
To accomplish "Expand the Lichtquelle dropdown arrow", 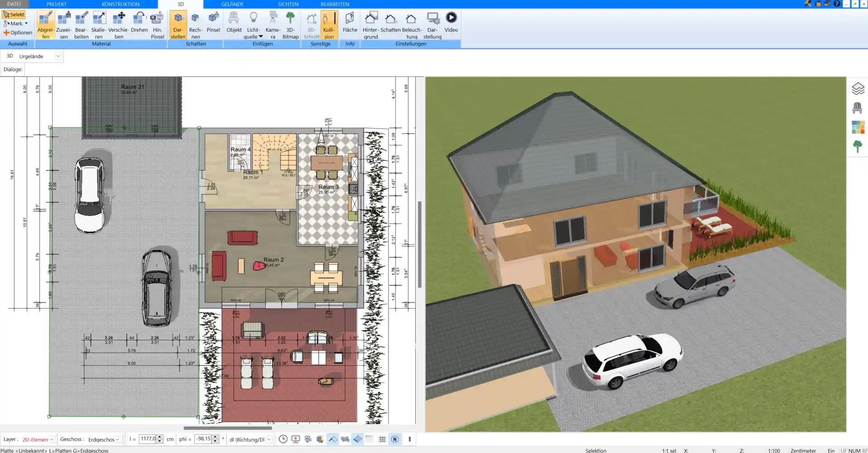I will pos(261,37).
